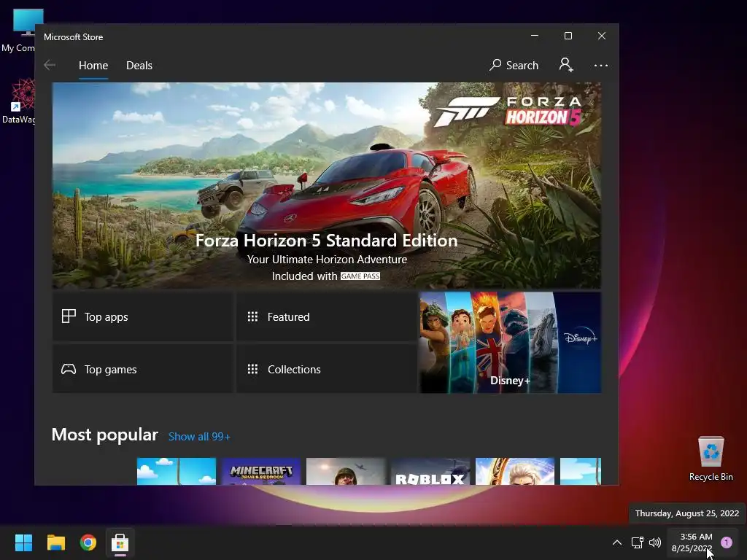Click the network icon in system tray

pyautogui.click(x=637, y=542)
